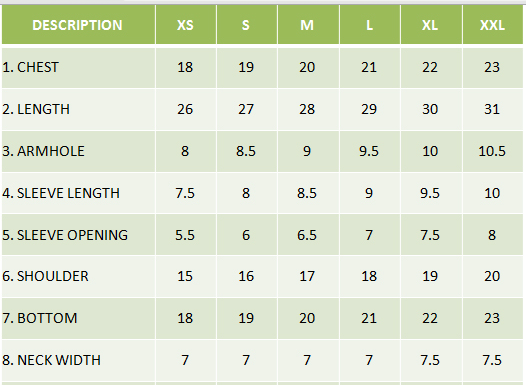Click the 4. SLEEVE LENGTH label
The height and width of the screenshot is (385, 526).
point(61,193)
